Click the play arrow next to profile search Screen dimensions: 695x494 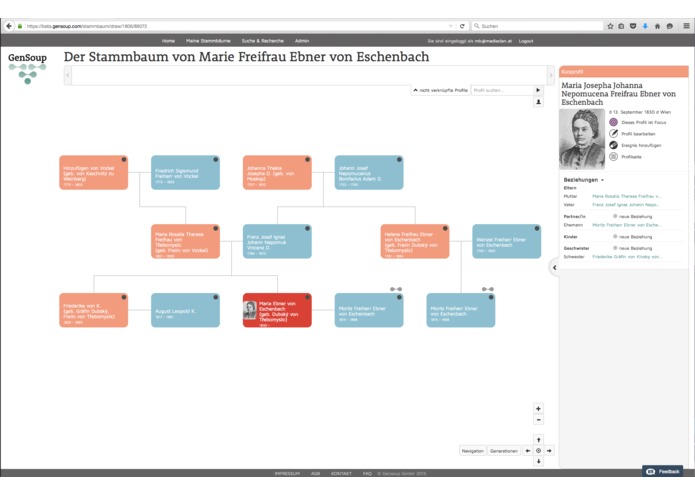point(538,90)
